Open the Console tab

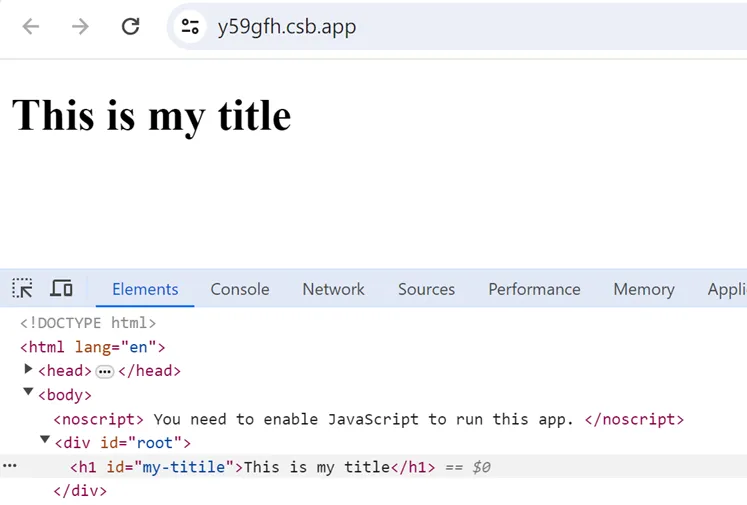(240, 289)
